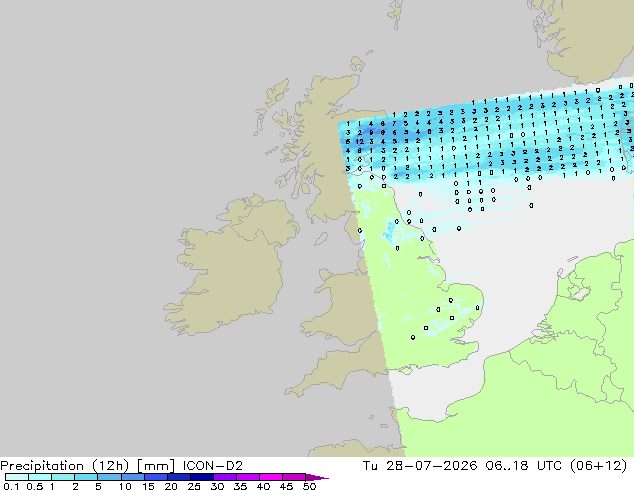
Task: Click the Precipitation (12h) title text
Action: tap(64, 466)
